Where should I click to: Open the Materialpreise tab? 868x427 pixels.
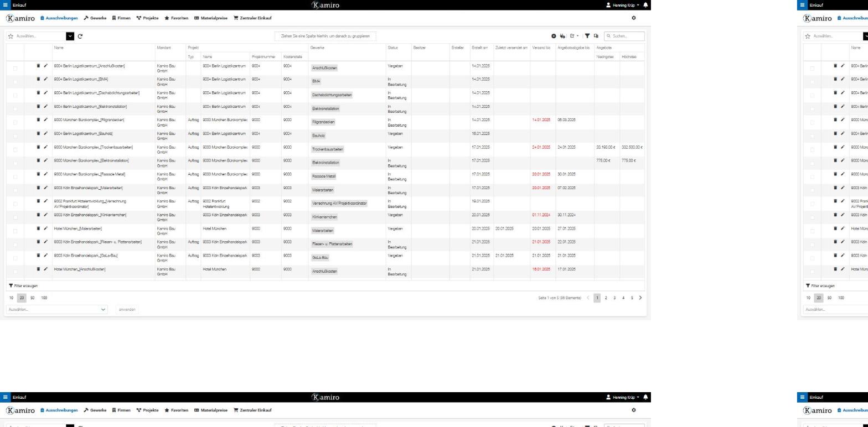click(x=211, y=18)
